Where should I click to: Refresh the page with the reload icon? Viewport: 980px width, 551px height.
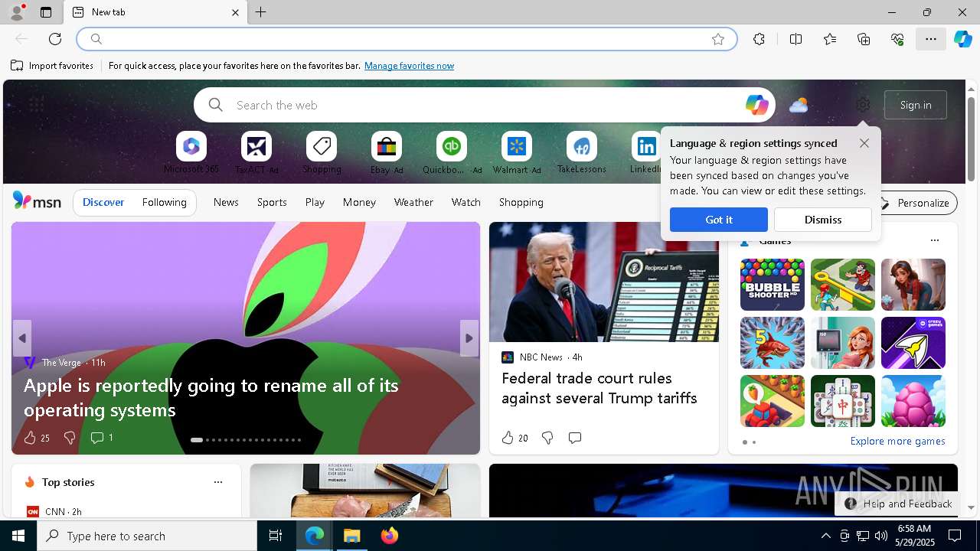tap(55, 39)
